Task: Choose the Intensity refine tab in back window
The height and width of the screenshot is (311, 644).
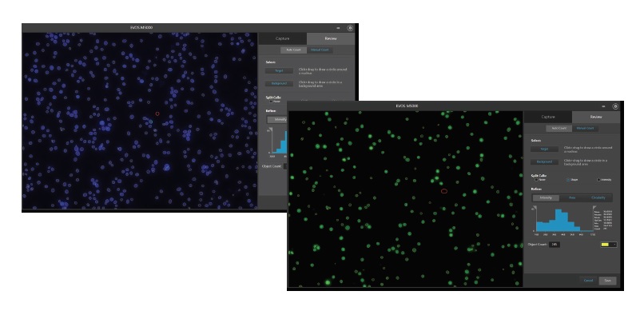Action: [277, 120]
